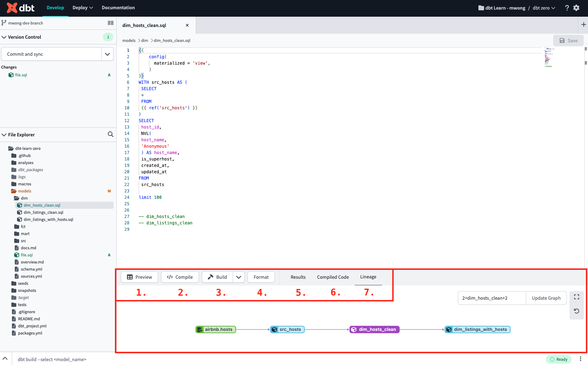588x365 pixels.
Task: Close the dim_hosts_clean.sql tab
Action: [187, 25]
